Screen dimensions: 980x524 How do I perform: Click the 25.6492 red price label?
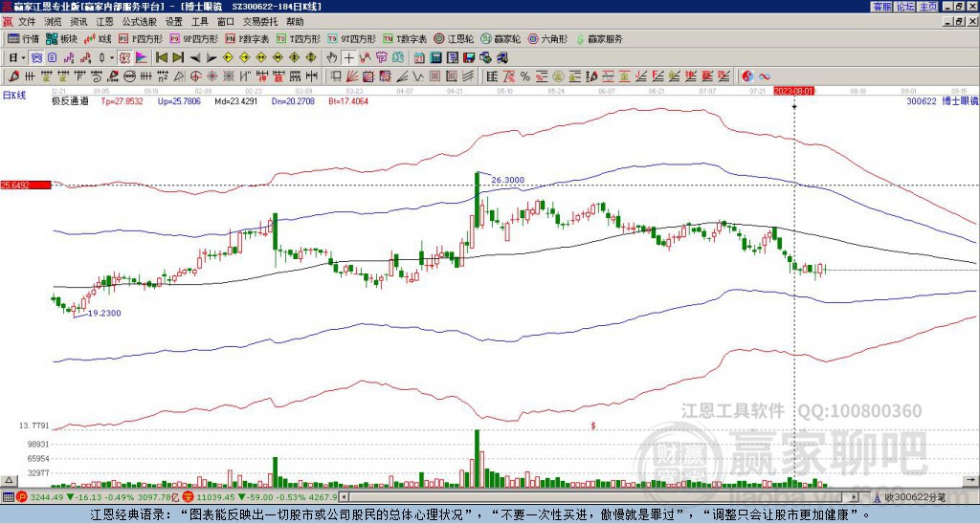click(26, 185)
